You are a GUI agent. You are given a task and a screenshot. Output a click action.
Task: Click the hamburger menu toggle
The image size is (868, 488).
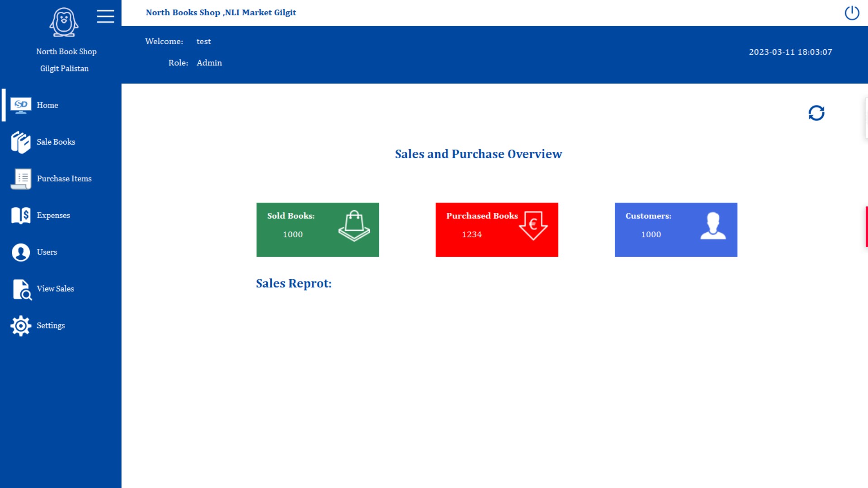105,16
